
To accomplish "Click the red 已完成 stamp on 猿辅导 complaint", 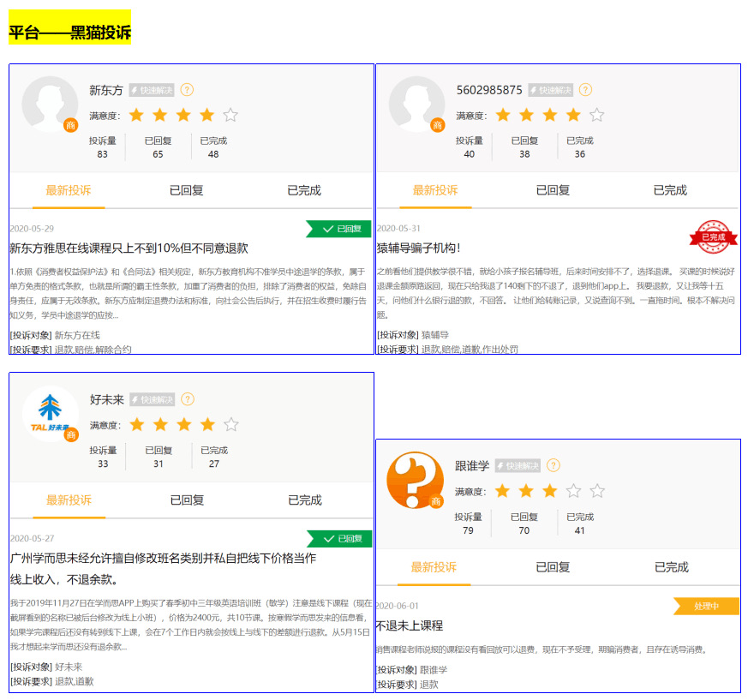I will click(714, 237).
